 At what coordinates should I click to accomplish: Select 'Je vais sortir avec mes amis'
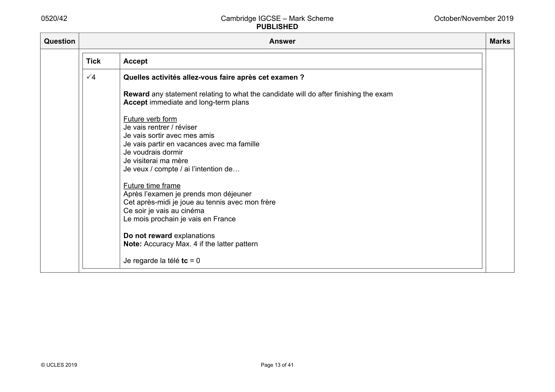point(169,136)
